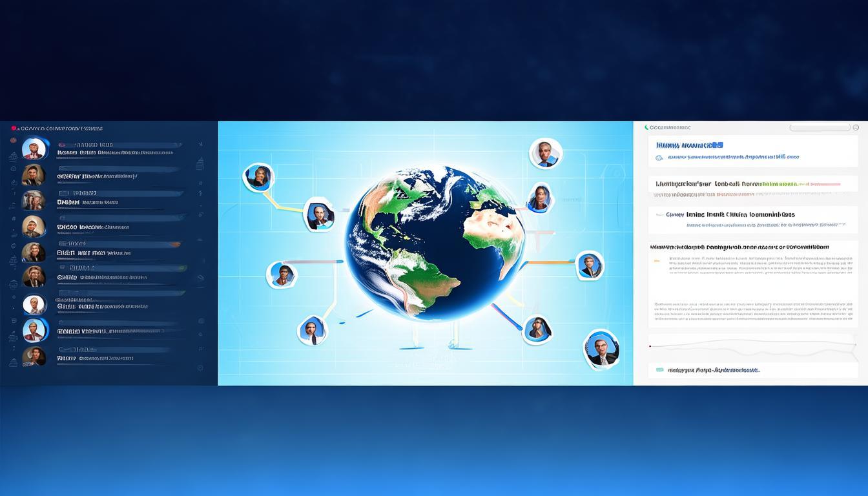Screen dimensions: 868x496
Task: Click the green crescent icon in the right panel header
Action: coord(646,128)
